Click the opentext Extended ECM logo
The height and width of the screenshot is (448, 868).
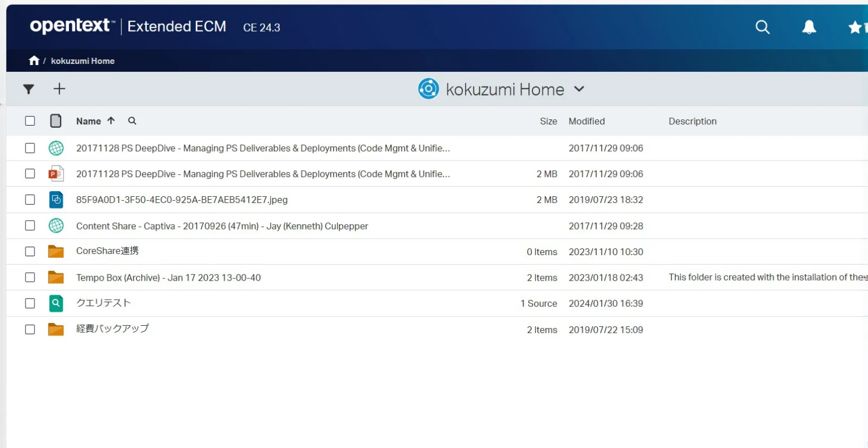(x=128, y=26)
